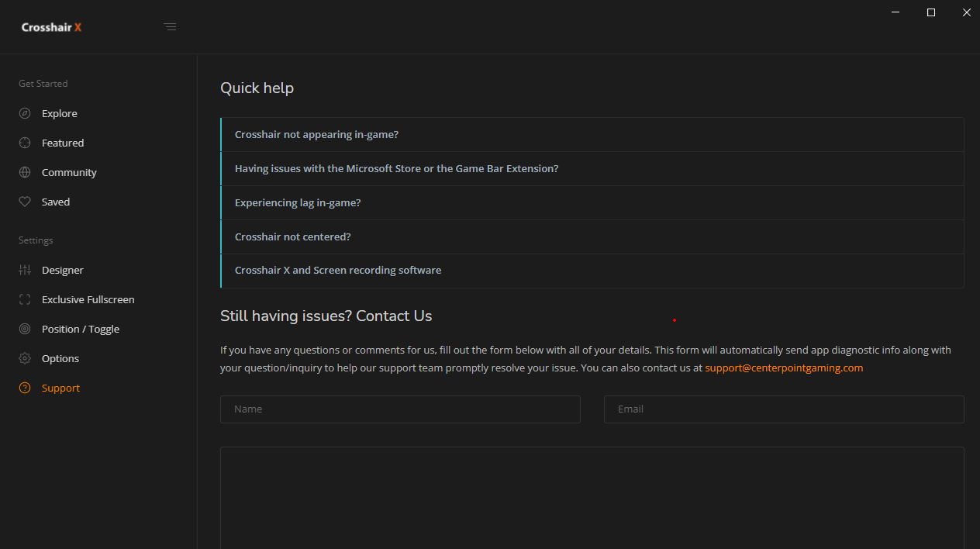Screen dimensions: 980x549
Task: Click the Crosshair X logo
Action: point(51,27)
